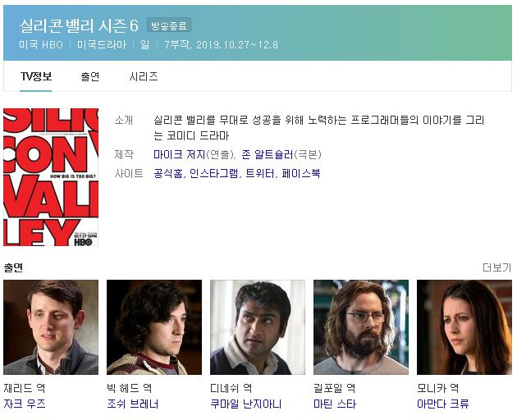The image size is (517, 420).
Task: Open the 모니카 역 actress photo
Action: (x=464, y=327)
